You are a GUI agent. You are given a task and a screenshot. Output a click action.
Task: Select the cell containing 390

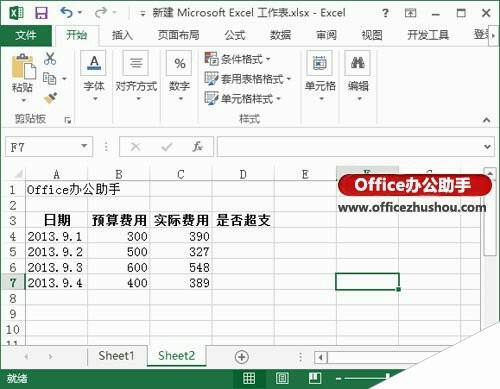point(181,236)
